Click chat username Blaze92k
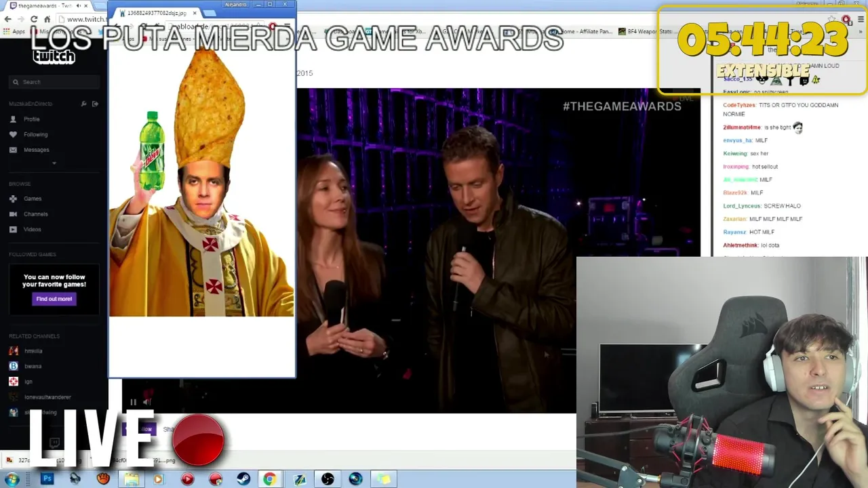Screen dimensions: 868x488 pos(734,192)
